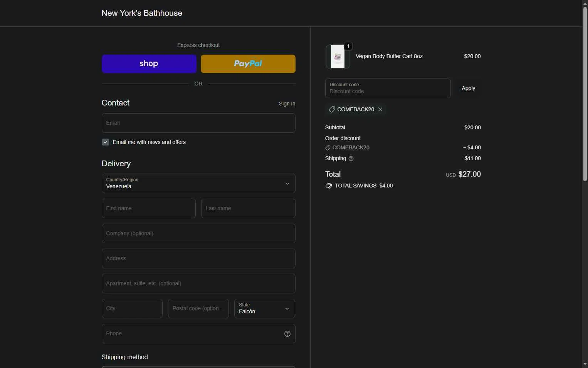588x368 pixels.
Task: Click the Apply discount button
Action: tap(468, 89)
